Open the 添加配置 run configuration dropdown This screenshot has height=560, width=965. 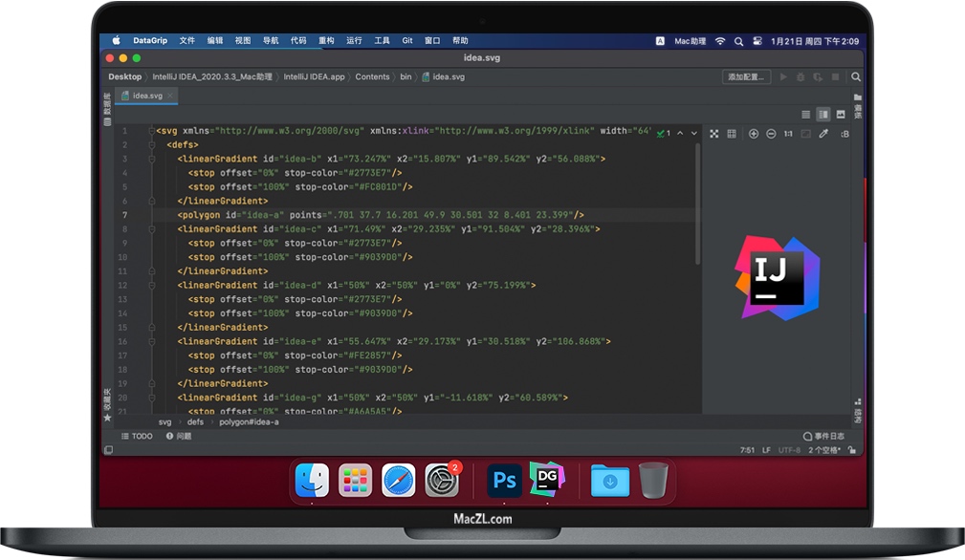(x=747, y=76)
